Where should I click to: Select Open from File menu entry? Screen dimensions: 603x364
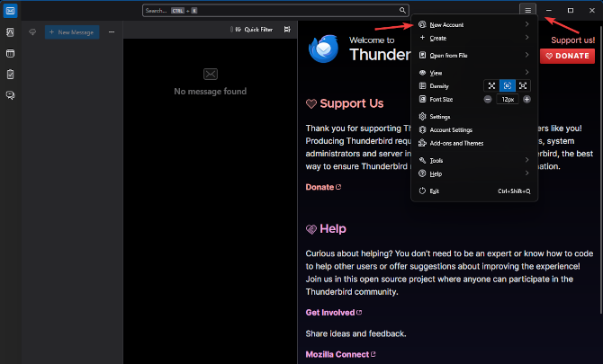pos(473,56)
